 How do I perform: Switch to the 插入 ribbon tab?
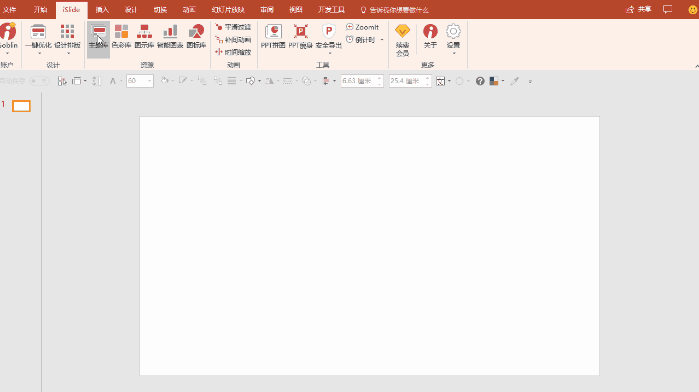pyautogui.click(x=102, y=9)
